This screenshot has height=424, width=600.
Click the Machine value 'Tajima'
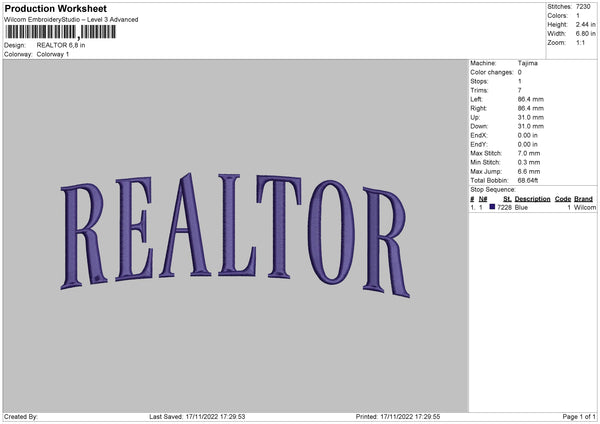point(528,63)
